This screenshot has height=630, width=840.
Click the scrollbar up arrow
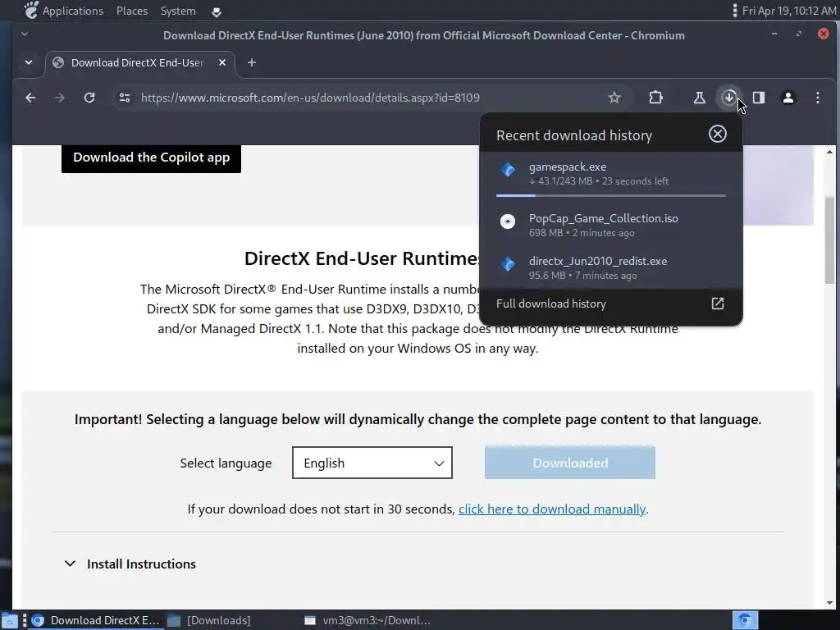(830, 152)
